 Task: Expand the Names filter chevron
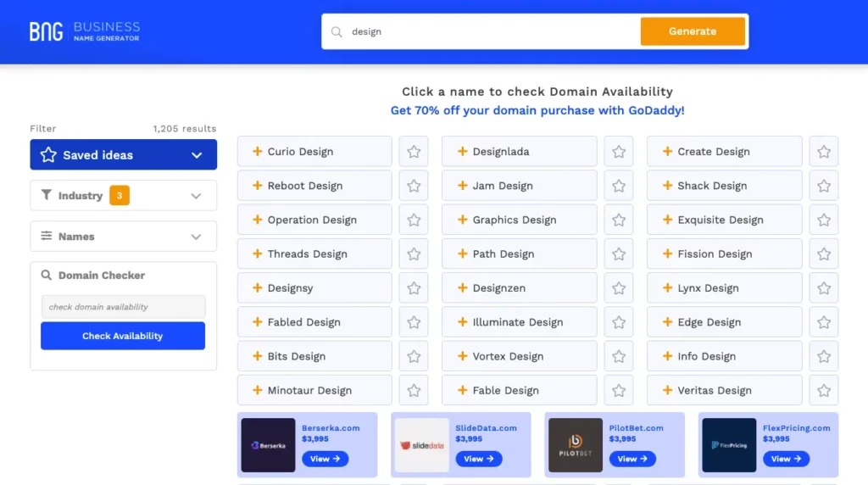tap(197, 237)
